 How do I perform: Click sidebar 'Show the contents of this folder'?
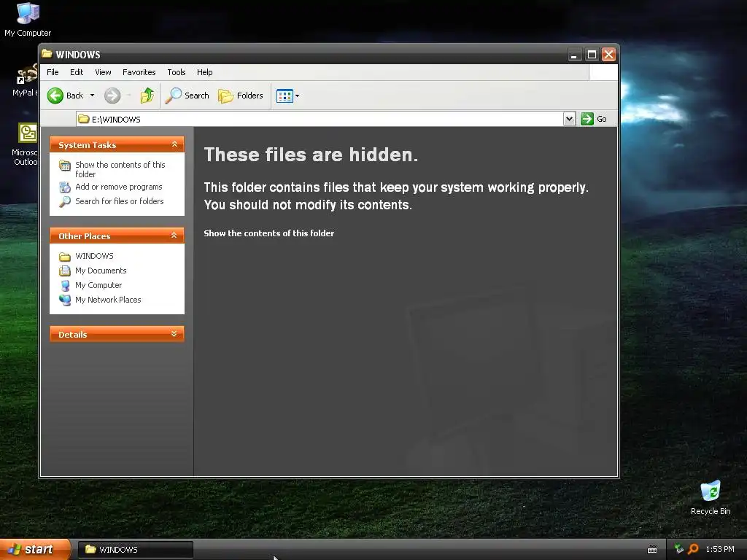pos(120,169)
